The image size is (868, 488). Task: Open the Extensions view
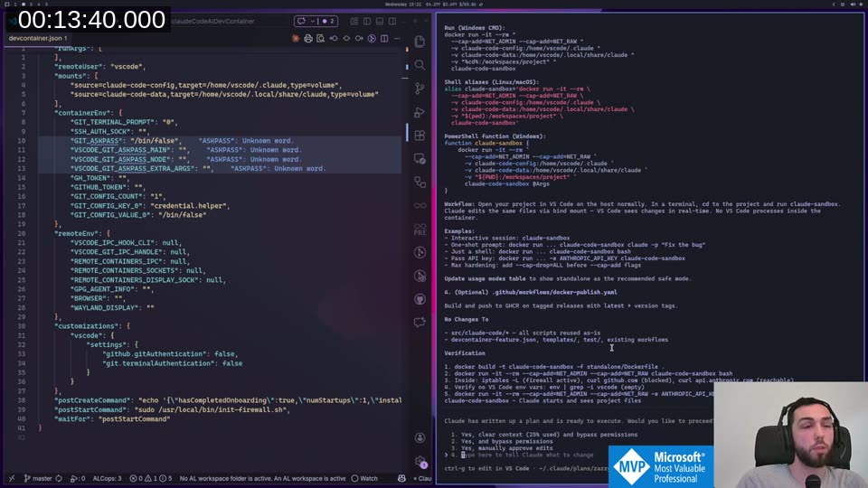coord(420,136)
